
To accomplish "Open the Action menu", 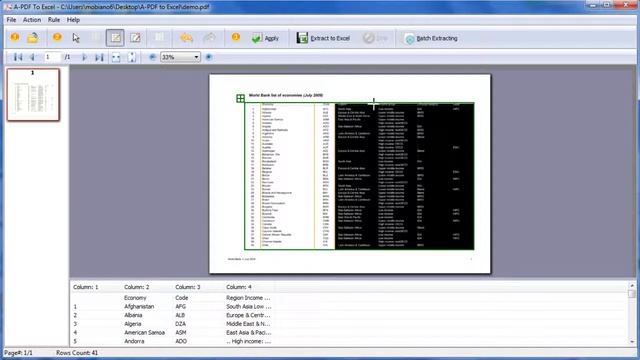I will pos(32,20).
